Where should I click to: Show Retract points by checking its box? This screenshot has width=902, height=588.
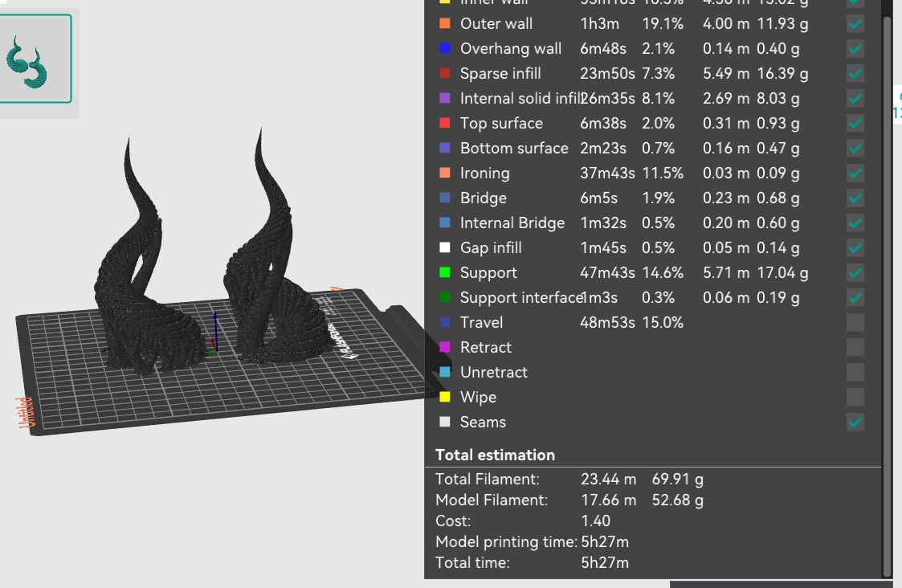point(855,348)
